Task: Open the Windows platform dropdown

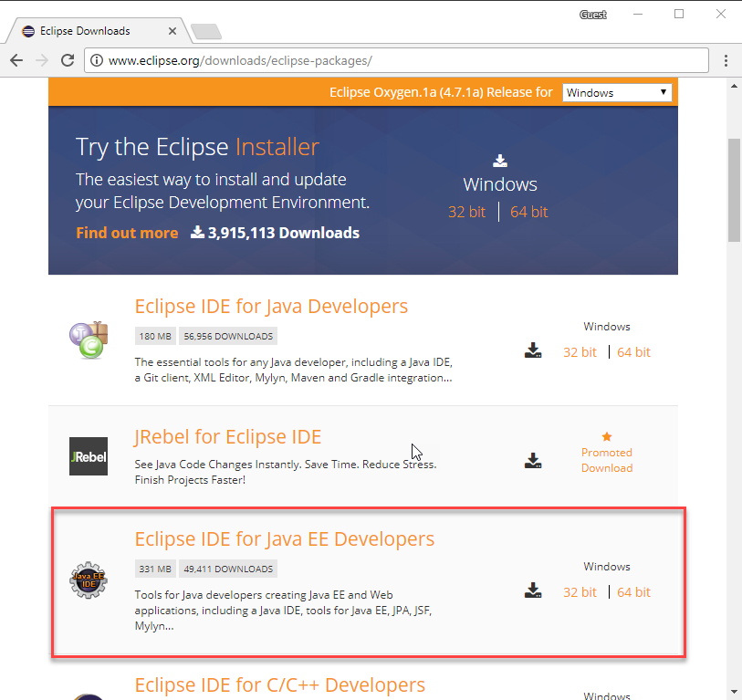Action: [x=617, y=92]
